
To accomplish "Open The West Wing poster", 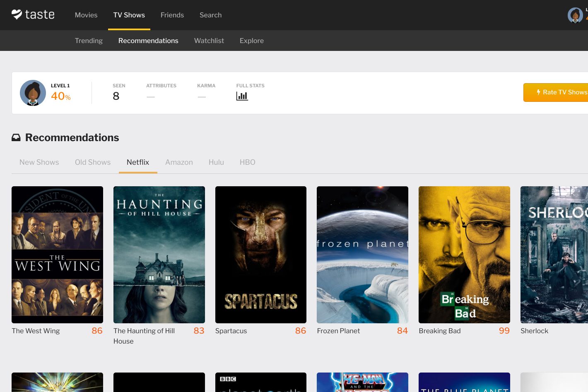I will [x=57, y=255].
